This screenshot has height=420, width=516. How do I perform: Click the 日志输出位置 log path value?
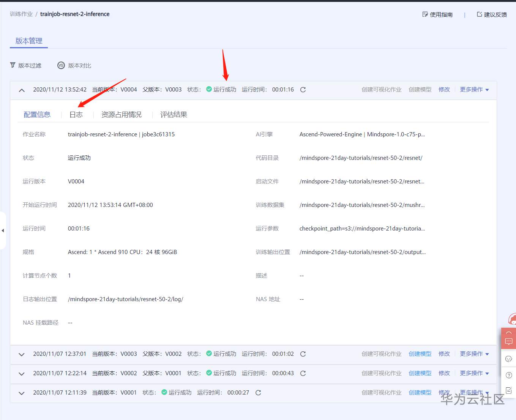tap(126, 299)
